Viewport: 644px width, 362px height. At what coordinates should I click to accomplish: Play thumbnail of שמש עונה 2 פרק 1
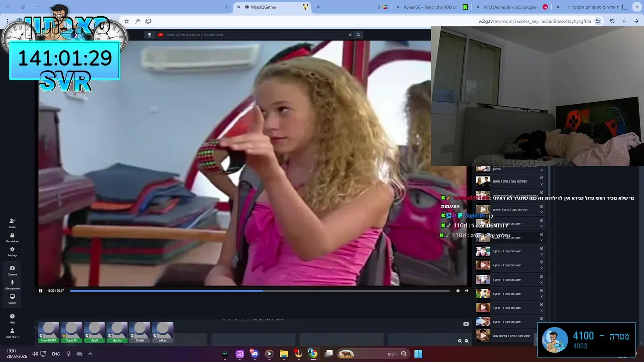click(x=483, y=335)
